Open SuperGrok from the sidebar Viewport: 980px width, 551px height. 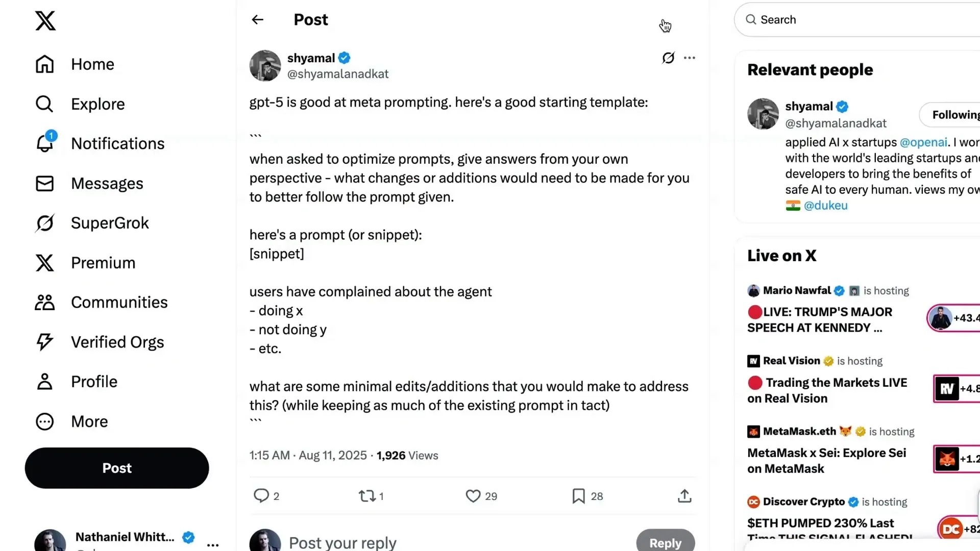coord(110,223)
